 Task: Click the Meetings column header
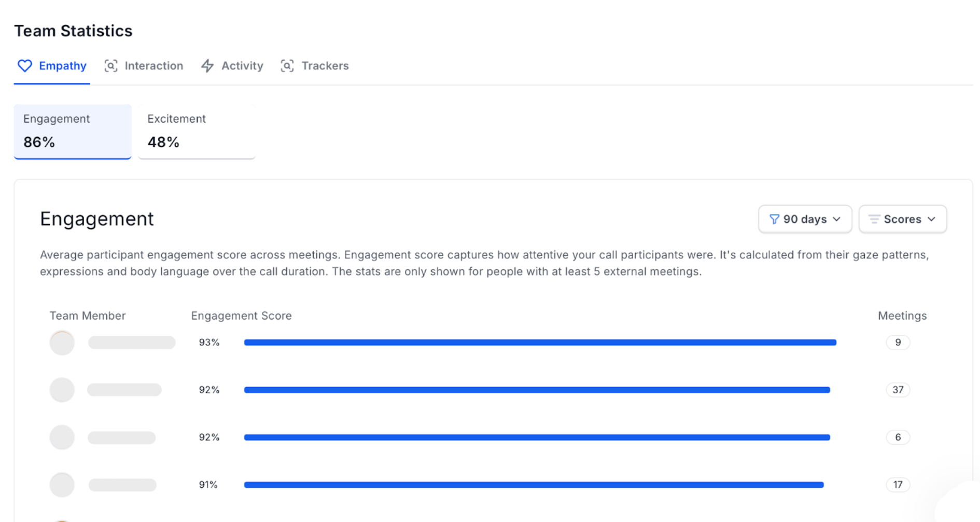pyautogui.click(x=902, y=316)
